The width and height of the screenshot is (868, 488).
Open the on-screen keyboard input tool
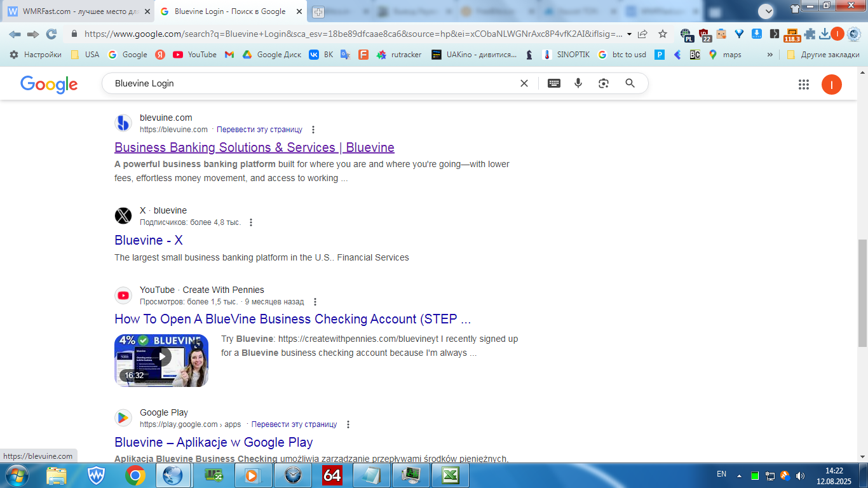[554, 83]
